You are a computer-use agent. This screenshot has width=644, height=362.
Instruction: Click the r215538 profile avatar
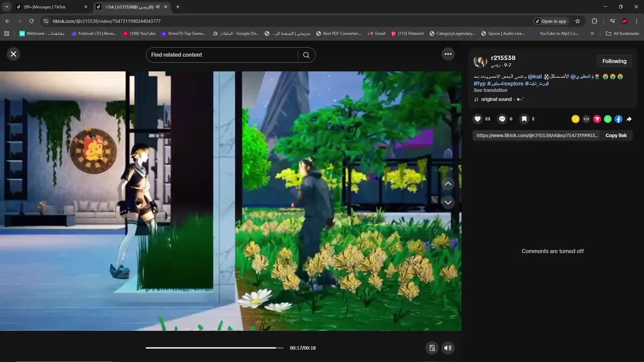coord(480,61)
